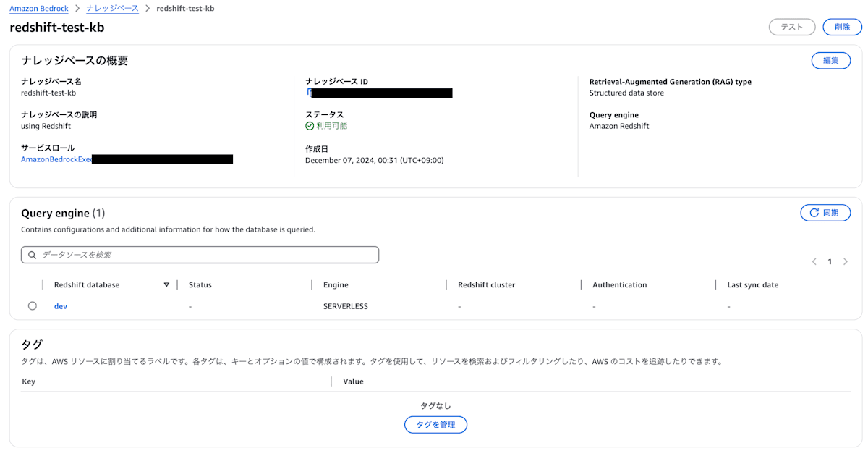The height and width of the screenshot is (456, 868).
Task: Click the Value column header in tags
Action: point(353,381)
